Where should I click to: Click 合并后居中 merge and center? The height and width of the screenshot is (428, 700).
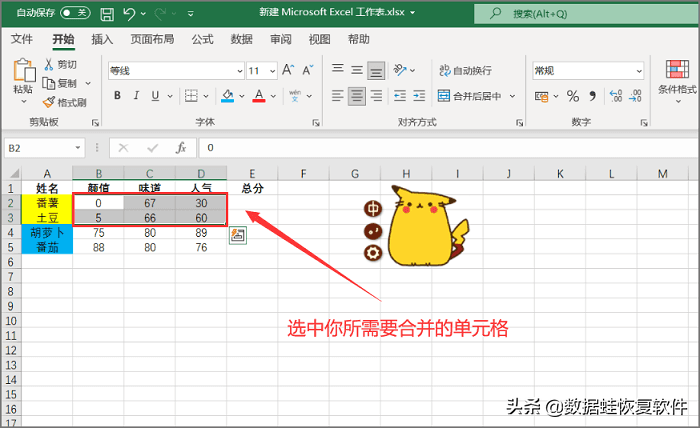(x=469, y=96)
